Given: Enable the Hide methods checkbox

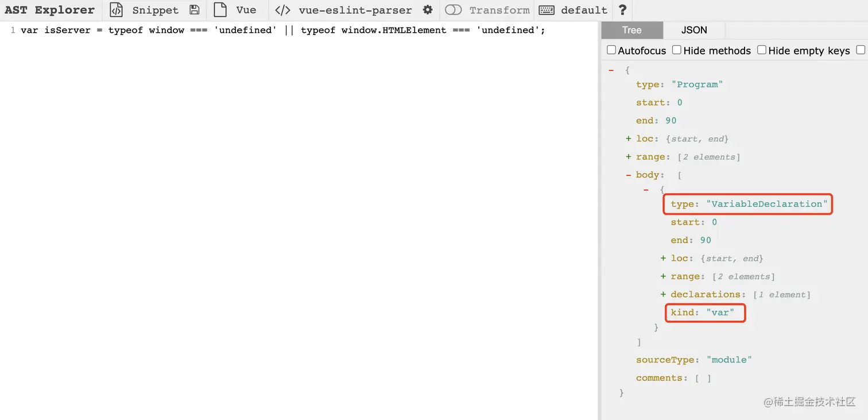Looking at the screenshot, I should [677, 50].
